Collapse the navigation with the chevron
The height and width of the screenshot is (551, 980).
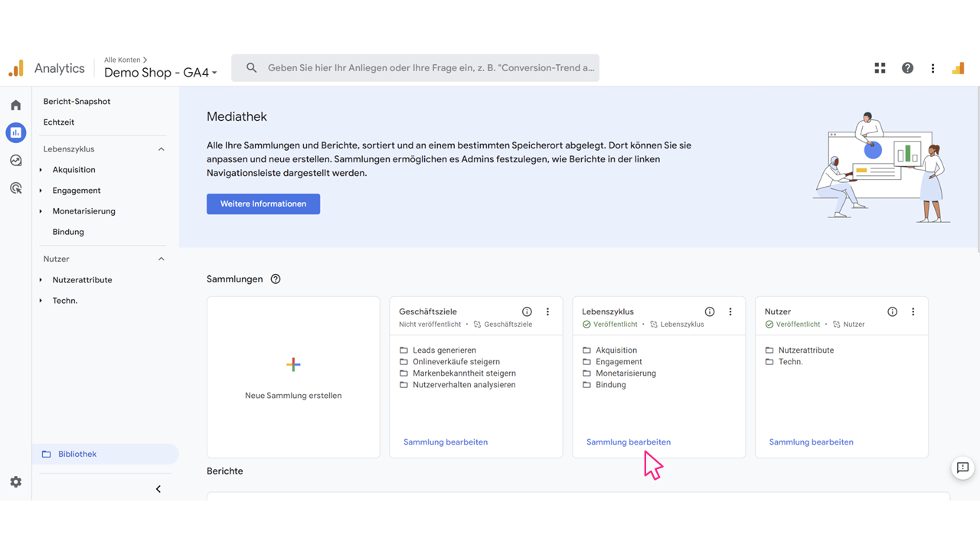[158, 489]
